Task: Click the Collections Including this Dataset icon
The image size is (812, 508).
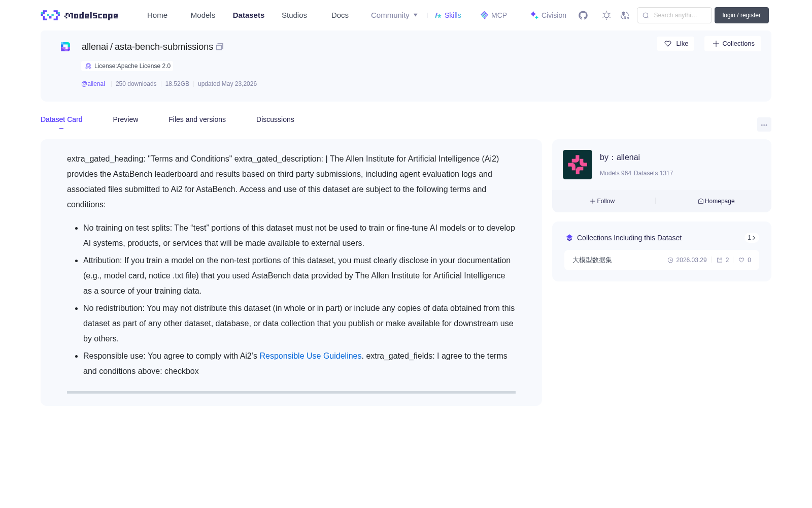Action: point(569,238)
